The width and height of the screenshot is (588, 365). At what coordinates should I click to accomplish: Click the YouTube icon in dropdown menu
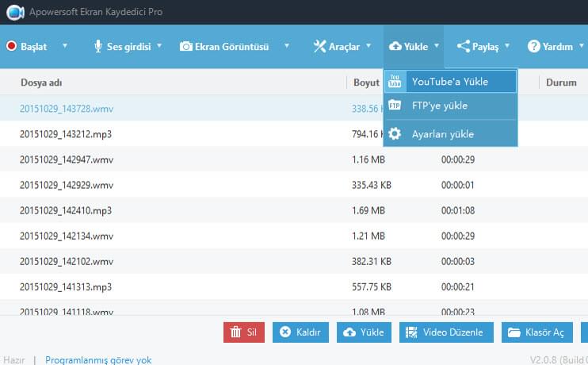pos(395,82)
